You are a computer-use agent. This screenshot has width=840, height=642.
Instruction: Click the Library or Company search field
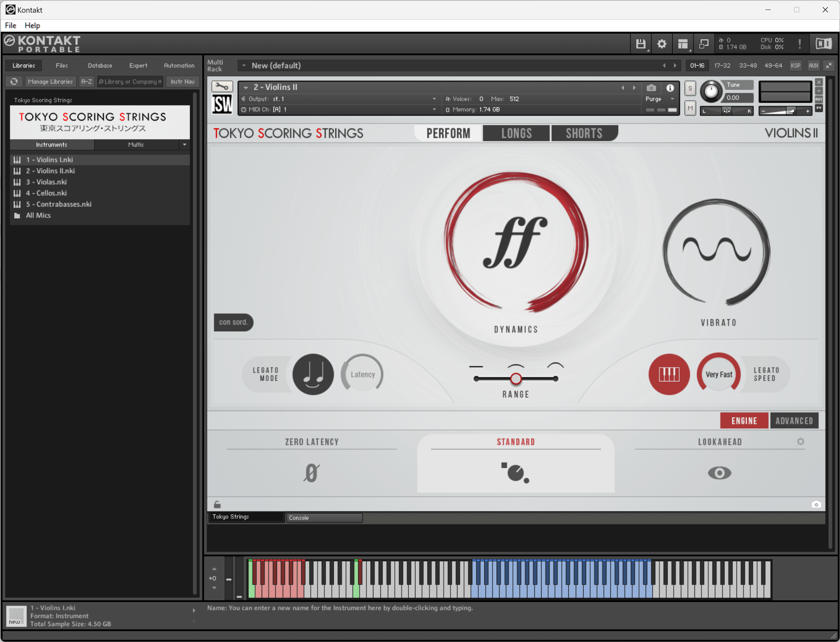130,81
